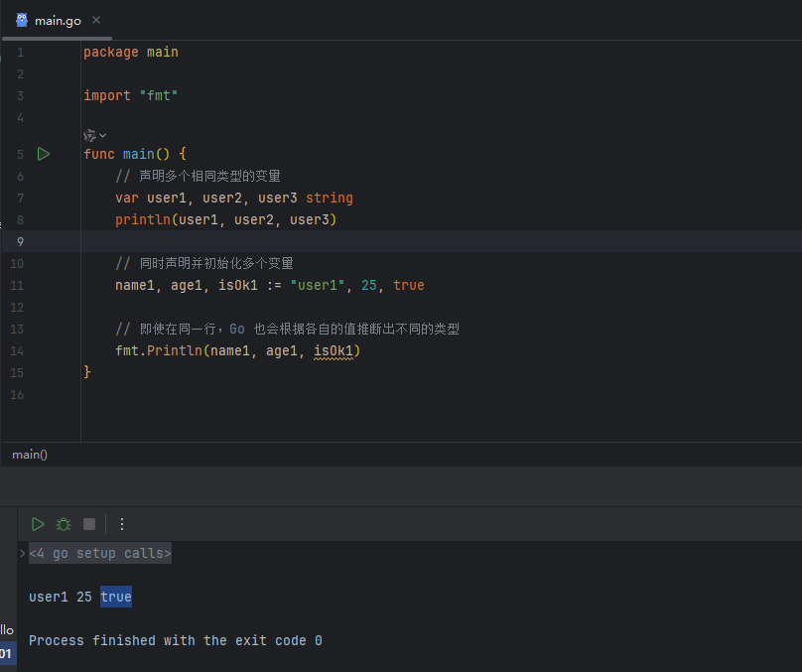Click the Go gopher file icon on main.go tab
Viewport: 802px width, 672px height.
pos(22,21)
